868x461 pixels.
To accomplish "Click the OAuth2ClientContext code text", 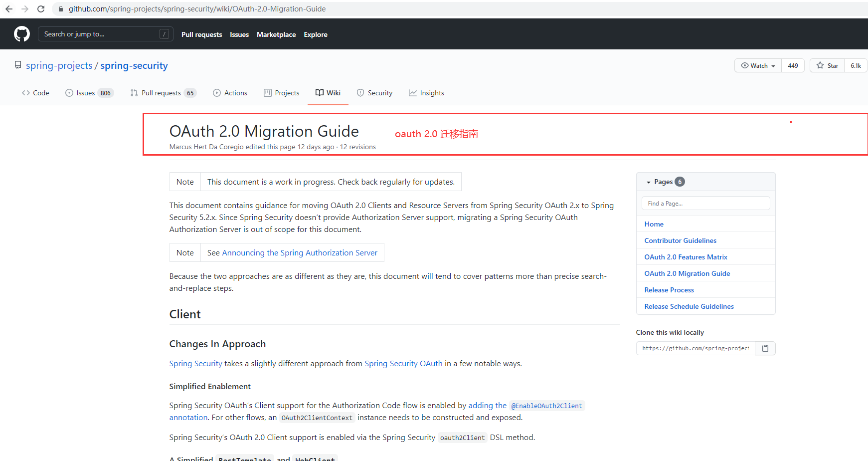I will 317,418.
